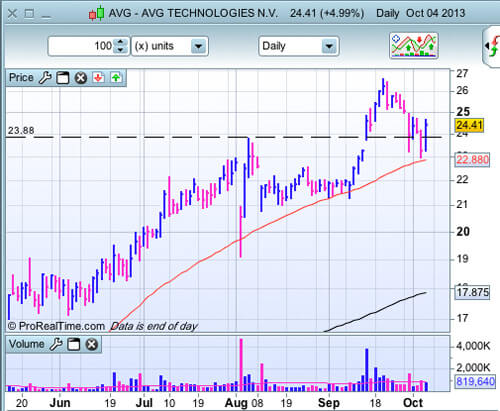Click the Jun label on time axis
500x411 pixels.
(x=60, y=403)
